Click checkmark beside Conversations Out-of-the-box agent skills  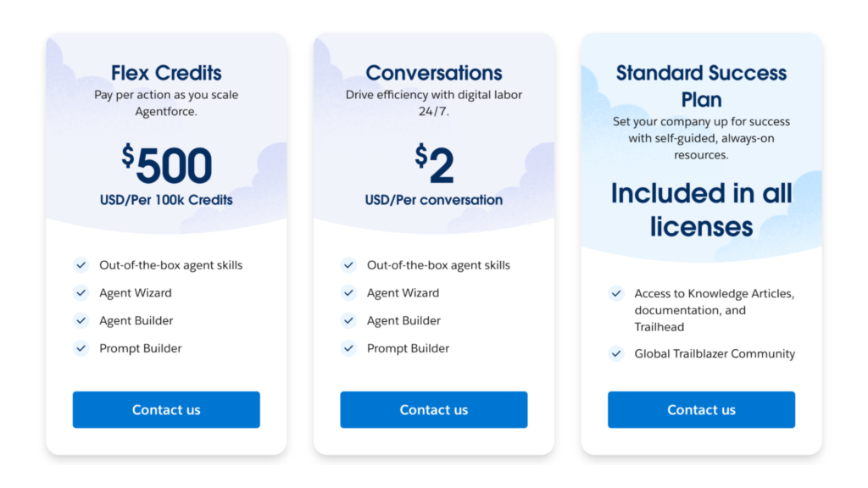(x=348, y=265)
